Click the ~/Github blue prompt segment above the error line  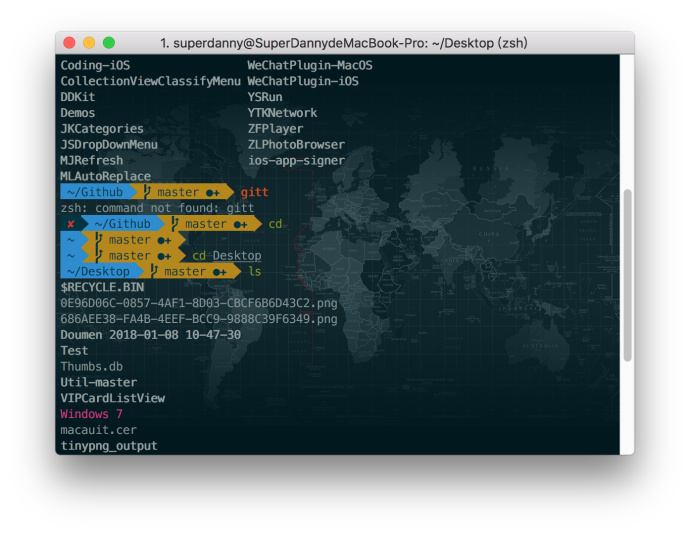click(95, 192)
